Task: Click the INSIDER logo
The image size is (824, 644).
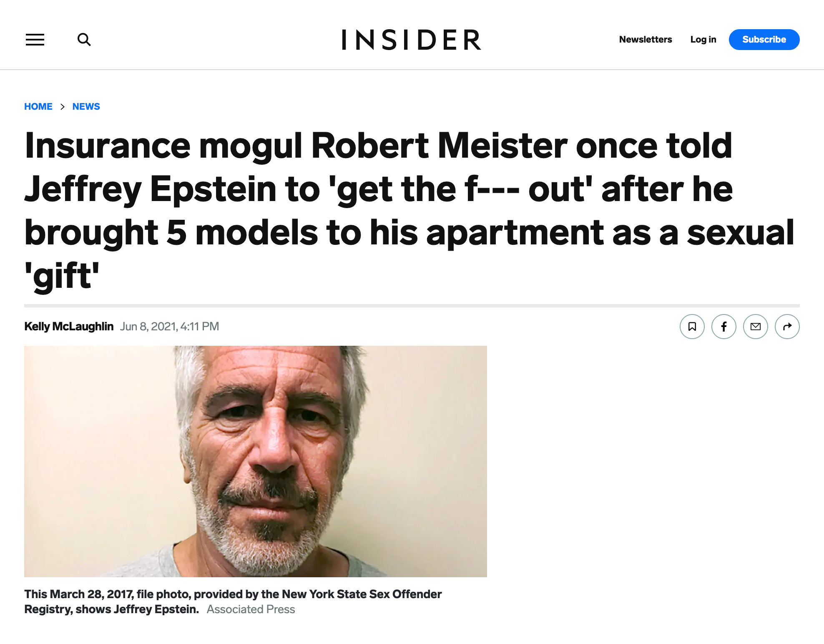Action: coord(411,40)
